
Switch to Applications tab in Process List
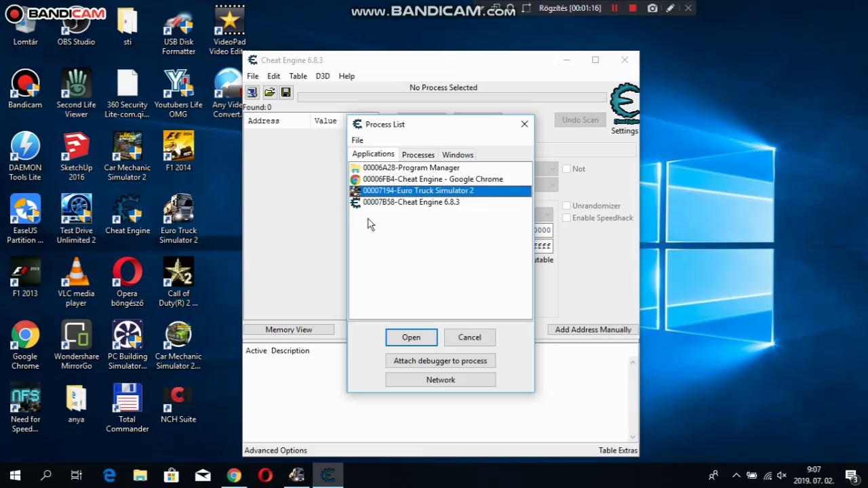[x=373, y=154]
